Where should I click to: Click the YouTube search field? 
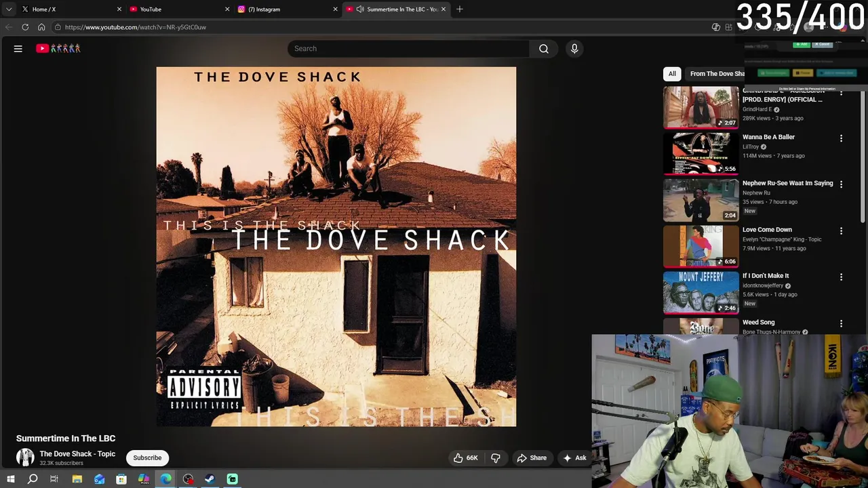[x=409, y=49]
